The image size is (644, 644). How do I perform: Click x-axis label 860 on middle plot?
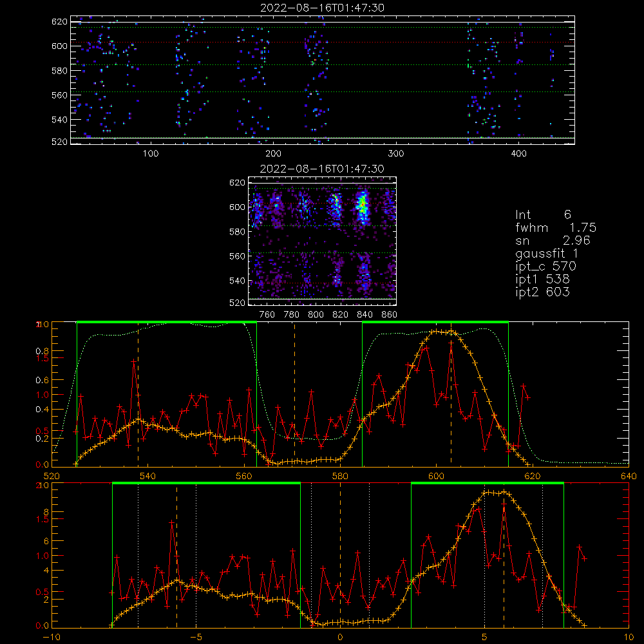tap(390, 315)
